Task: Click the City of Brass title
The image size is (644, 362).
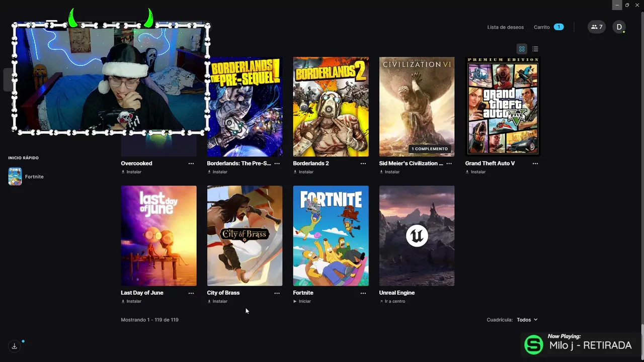Action: [223, 293]
